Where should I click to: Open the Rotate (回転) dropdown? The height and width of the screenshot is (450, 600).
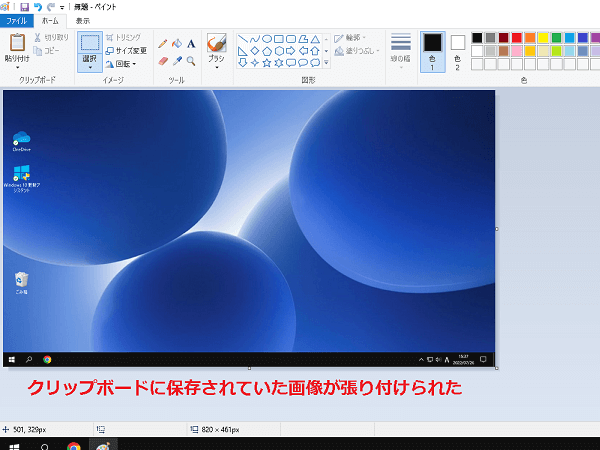(x=121, y=64)
